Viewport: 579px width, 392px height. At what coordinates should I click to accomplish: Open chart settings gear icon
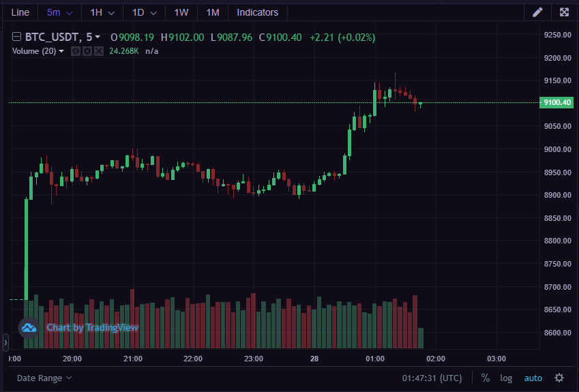[x=559, y=378]
